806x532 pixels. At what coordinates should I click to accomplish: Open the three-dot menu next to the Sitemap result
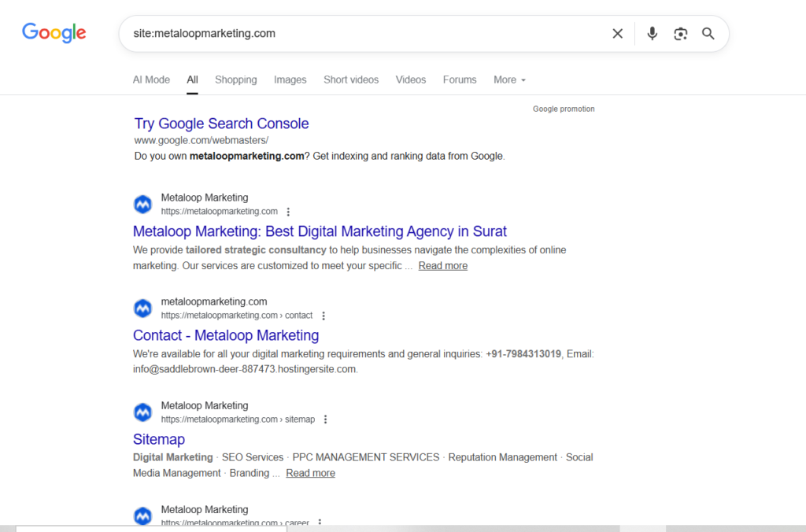(326, 419)
